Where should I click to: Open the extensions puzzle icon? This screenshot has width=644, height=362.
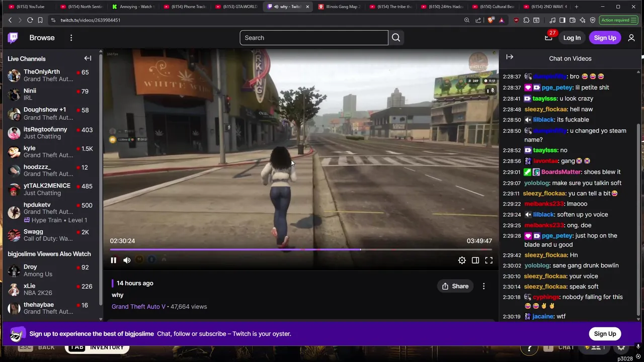tap(526, 20)
